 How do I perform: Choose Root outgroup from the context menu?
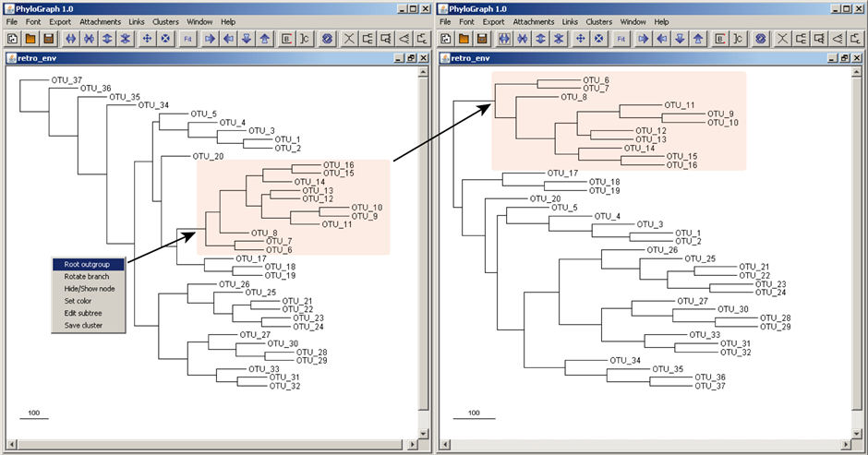pos(88,264)
